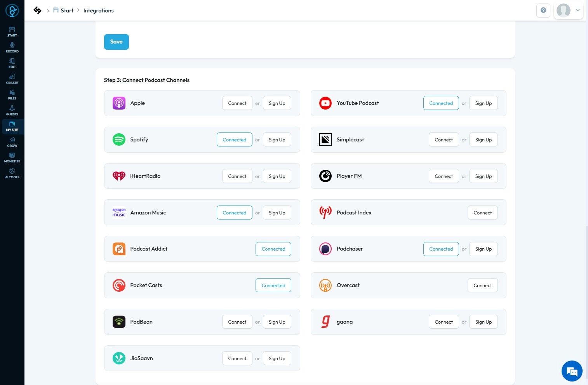The width and height of the screenshot is (588, 385).
Task: Connect the PodBean channel
Action: pyautogui.click(x=237, y=322)
